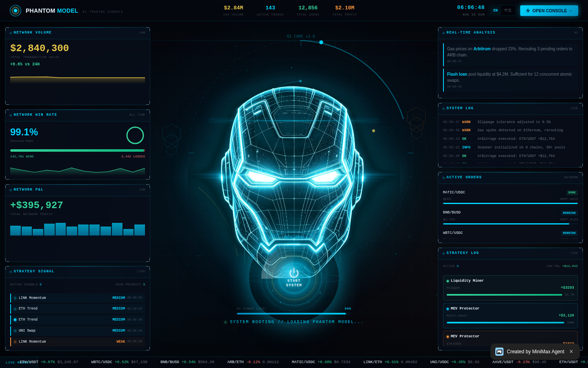Click the Multi-chain MEV Protector progress bar
588x368 pixels.
coord(506,323)
